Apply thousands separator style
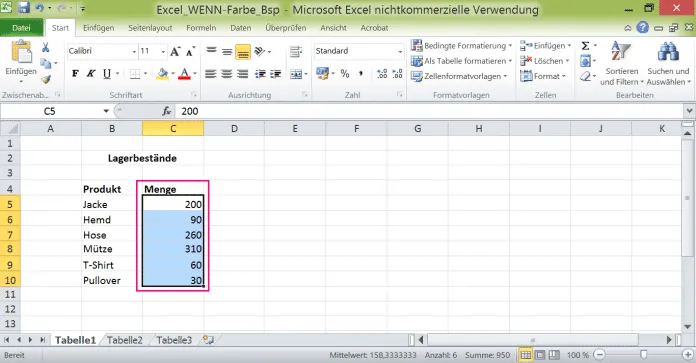 (x=361, y=74)
